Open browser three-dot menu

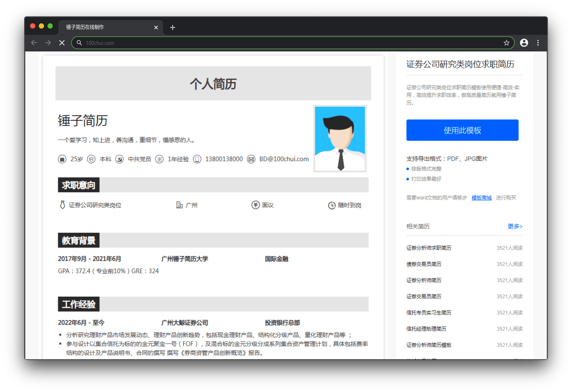coord(538,43)
